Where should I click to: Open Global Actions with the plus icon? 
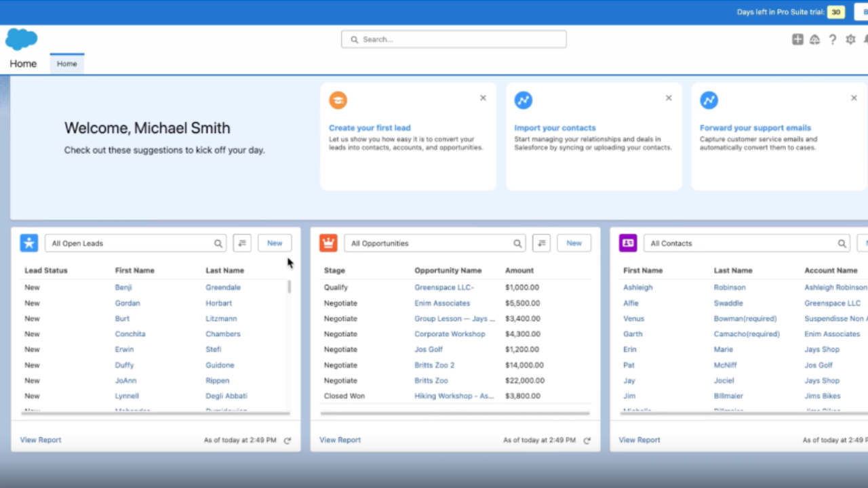[797, 39]
